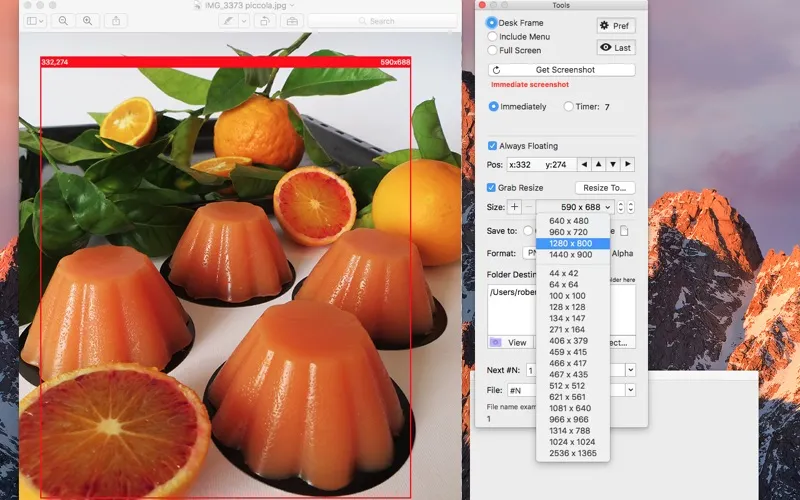Viewport: 800px width, 500px height.
Task: Choose 966 x 966 from size menu
Action: [x=573, y=419]
